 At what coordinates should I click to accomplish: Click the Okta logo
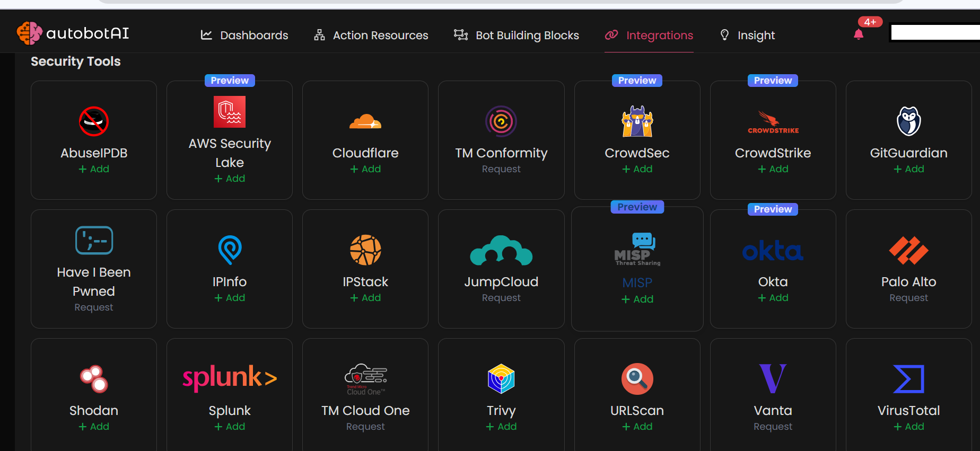[773, 251]
